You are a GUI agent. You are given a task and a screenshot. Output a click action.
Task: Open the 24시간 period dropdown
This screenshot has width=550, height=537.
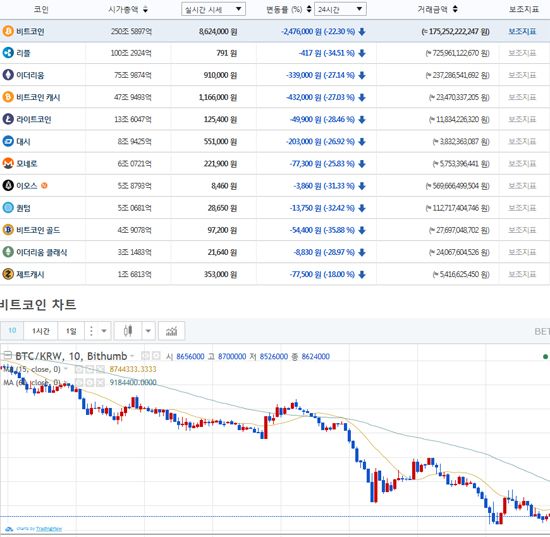[x=340, y=9]
